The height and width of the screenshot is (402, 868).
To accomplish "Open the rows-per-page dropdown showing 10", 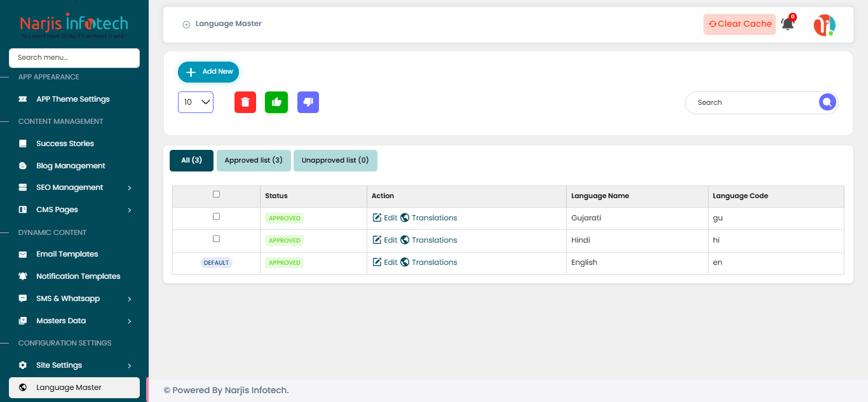I will 196,102.
